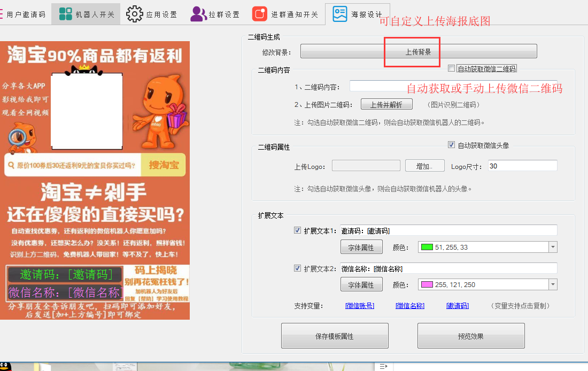Open 字体属性 for 扩展文本2
Viewport: 588px width, 371px height.
coord(361,285)
